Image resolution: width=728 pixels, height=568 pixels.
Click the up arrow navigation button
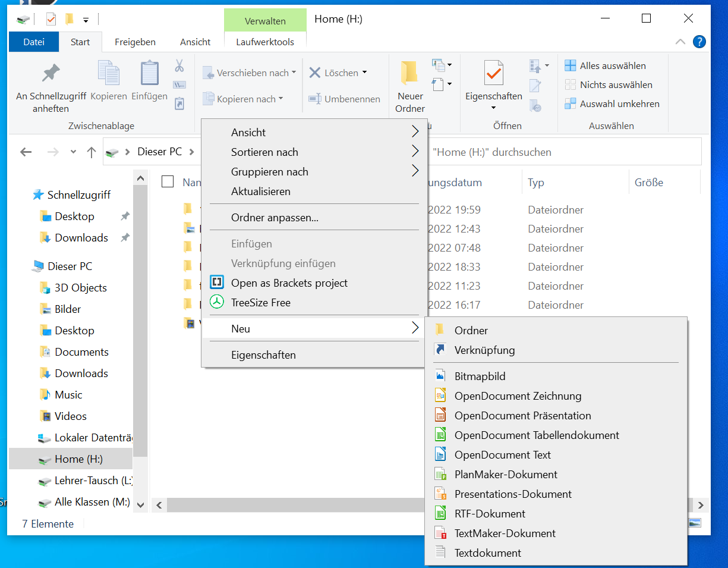pyautogui.click(x=92, y=152)
